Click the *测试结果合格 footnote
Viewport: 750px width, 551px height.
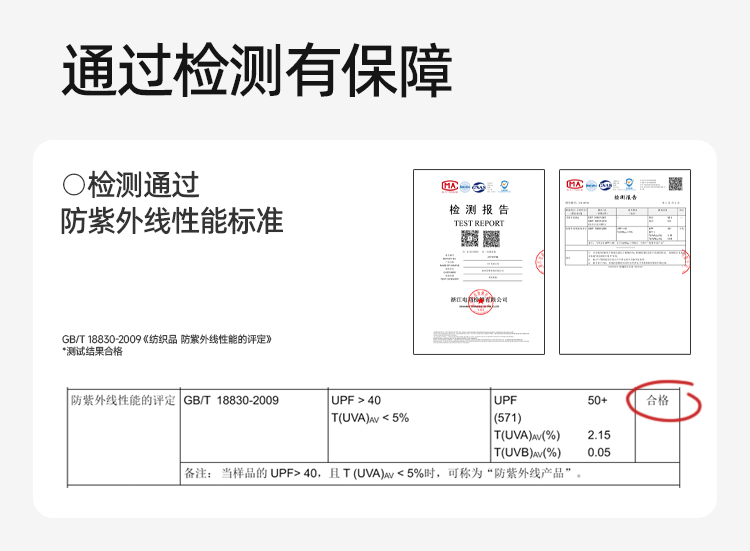[93, 351]
